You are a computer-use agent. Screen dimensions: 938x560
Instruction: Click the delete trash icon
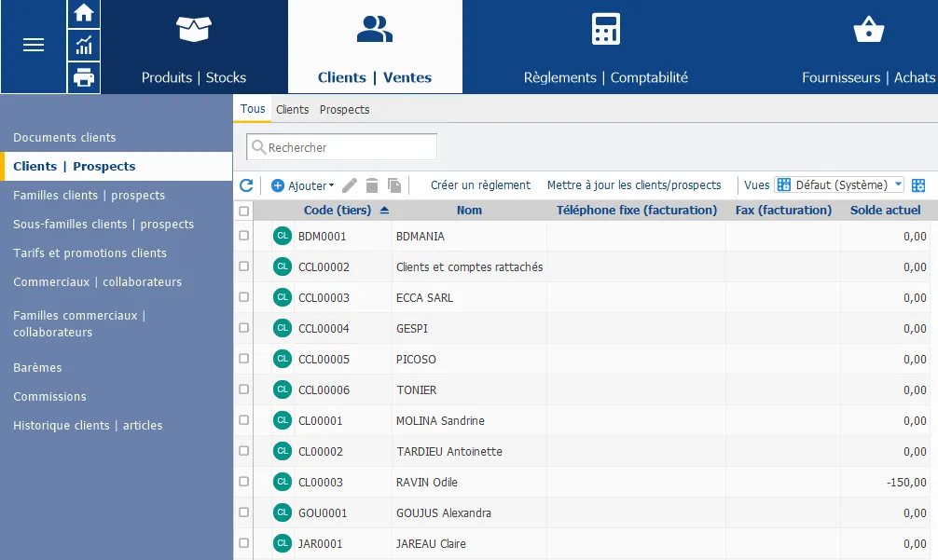coord(372,185)
